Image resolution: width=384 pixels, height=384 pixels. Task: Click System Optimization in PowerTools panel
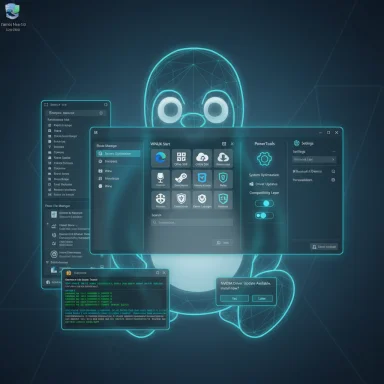pos(264,175)
